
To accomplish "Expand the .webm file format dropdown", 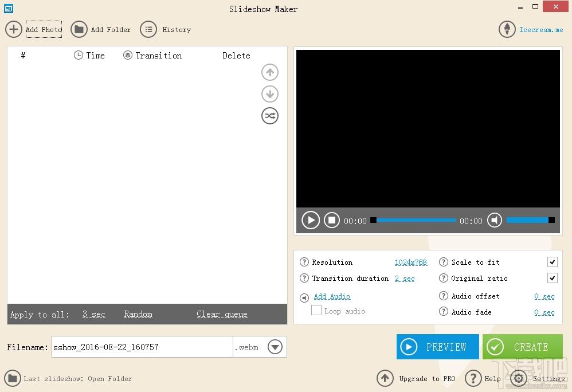I will (275, 347).
